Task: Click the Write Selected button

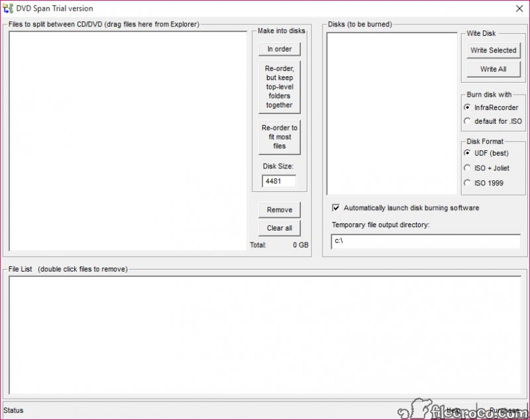Action: coord(494,50)
